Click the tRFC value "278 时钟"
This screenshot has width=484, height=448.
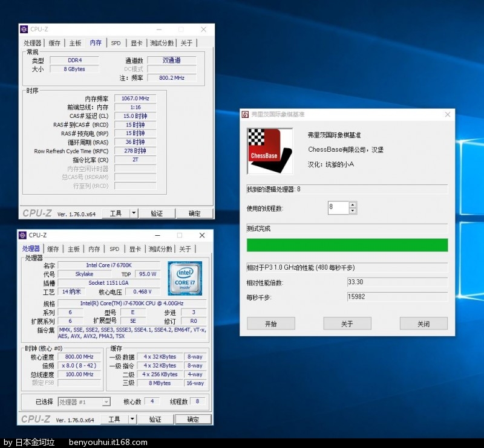pyautogui.click(x=135, y=151)
